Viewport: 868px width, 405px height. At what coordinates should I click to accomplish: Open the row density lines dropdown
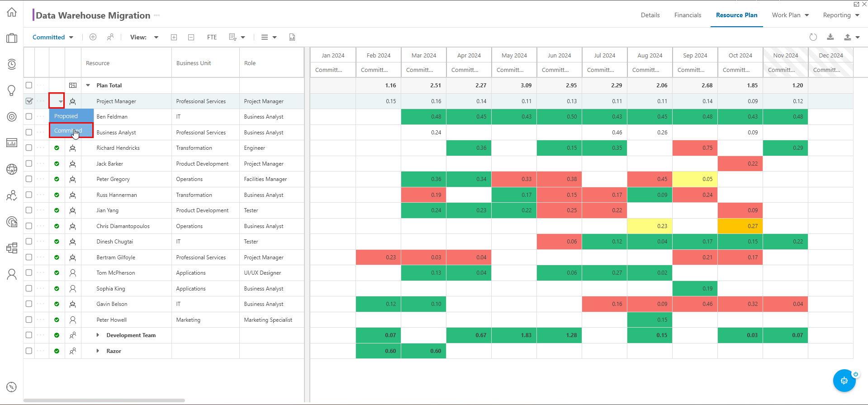[x=269, y=37]
